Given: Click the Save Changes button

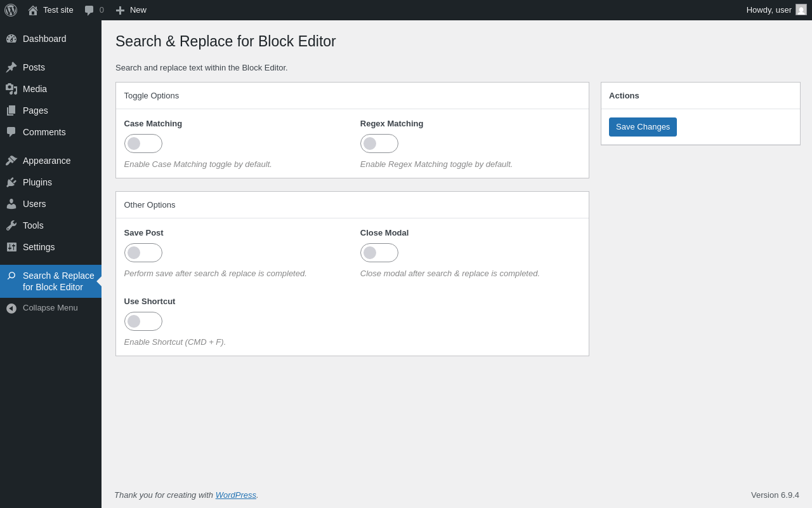Looking at the screenshot, I should coord(643,127).
